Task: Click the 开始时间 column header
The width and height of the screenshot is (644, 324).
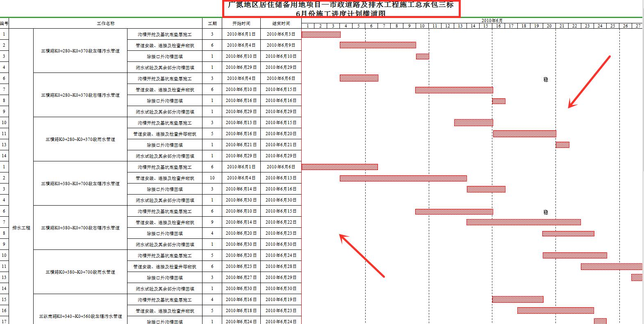Action: pyautogui.click(x=241, y=23)
